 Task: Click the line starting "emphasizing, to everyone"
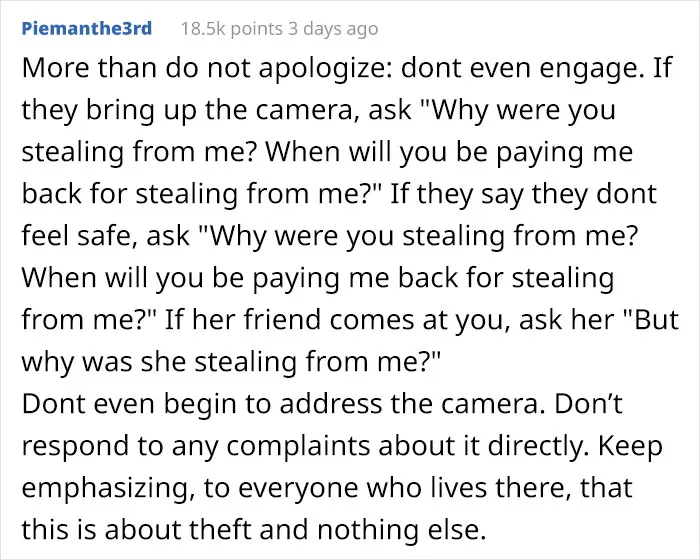[x=327, y=488]
